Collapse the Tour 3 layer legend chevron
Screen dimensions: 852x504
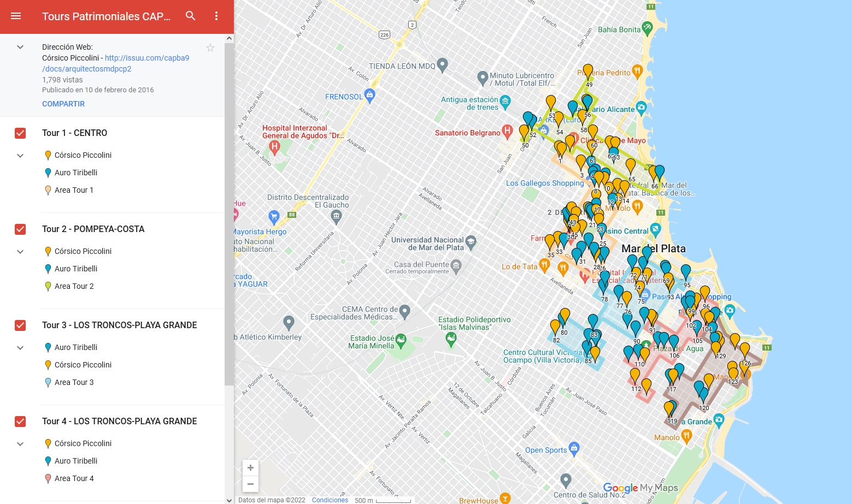pos(20,348)
